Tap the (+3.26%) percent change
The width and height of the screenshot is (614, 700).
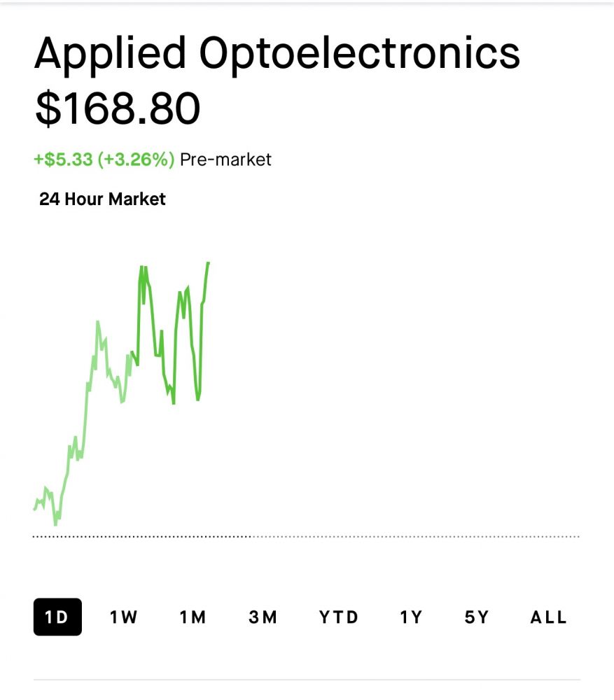click(136, 160)
